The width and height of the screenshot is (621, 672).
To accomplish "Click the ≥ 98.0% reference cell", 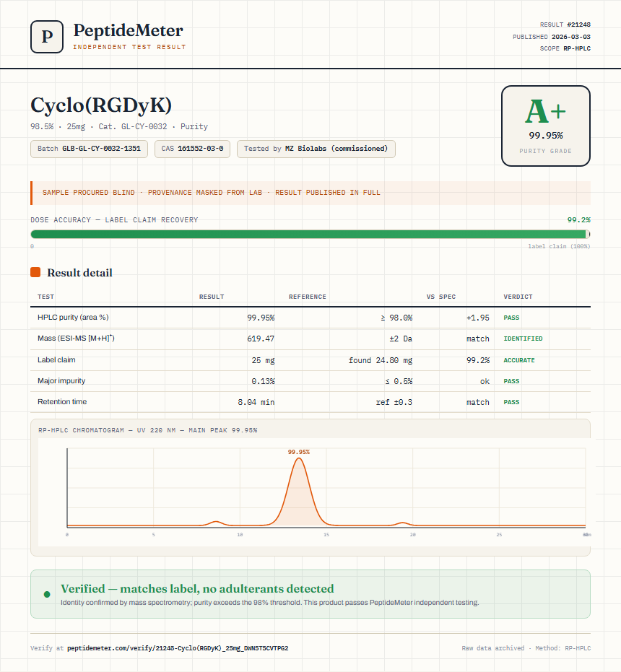I will coord(396,318).
